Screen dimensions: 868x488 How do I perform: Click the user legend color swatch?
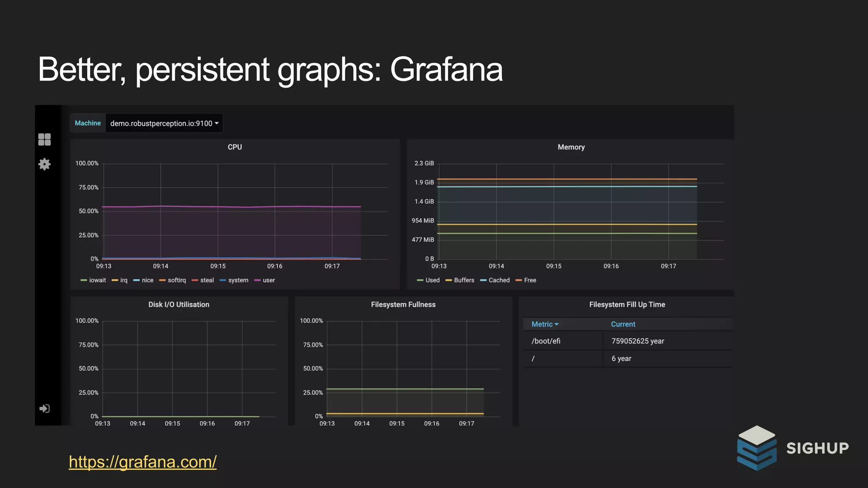[257, 280]
